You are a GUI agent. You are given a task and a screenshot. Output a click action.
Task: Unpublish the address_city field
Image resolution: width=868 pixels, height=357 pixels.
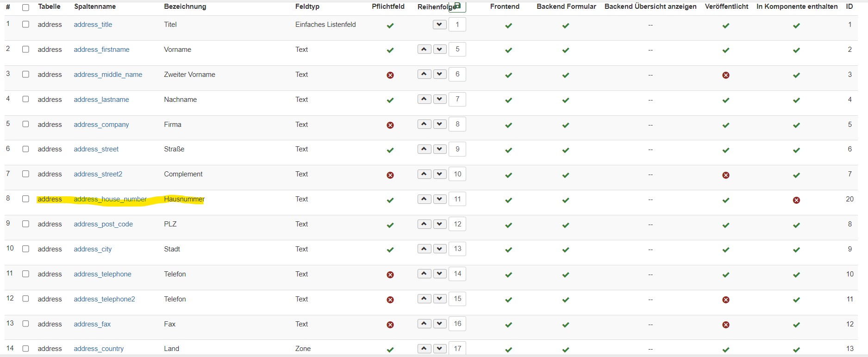click(x=726, y=250)
